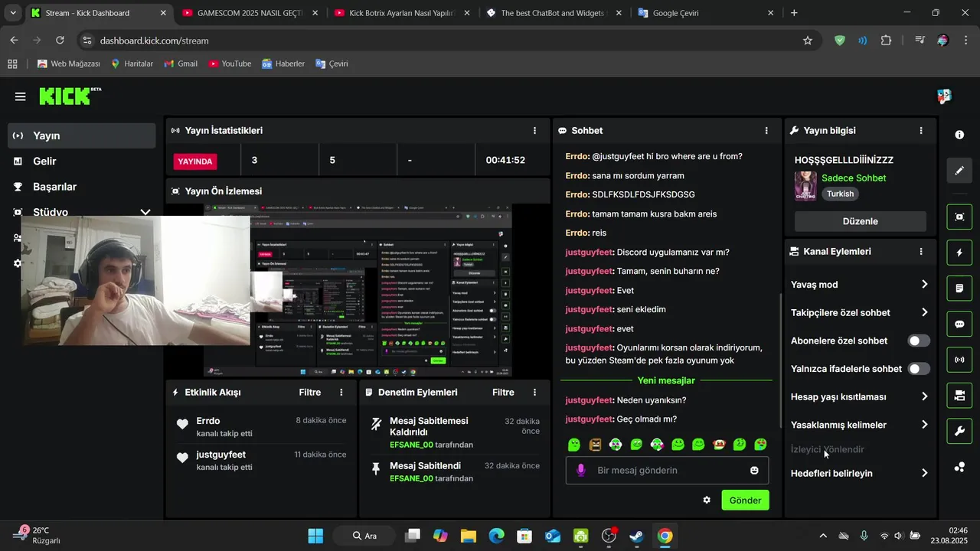Click the pencil edit icon in right rail
The image size is (980, 551).
coord(959,171)
